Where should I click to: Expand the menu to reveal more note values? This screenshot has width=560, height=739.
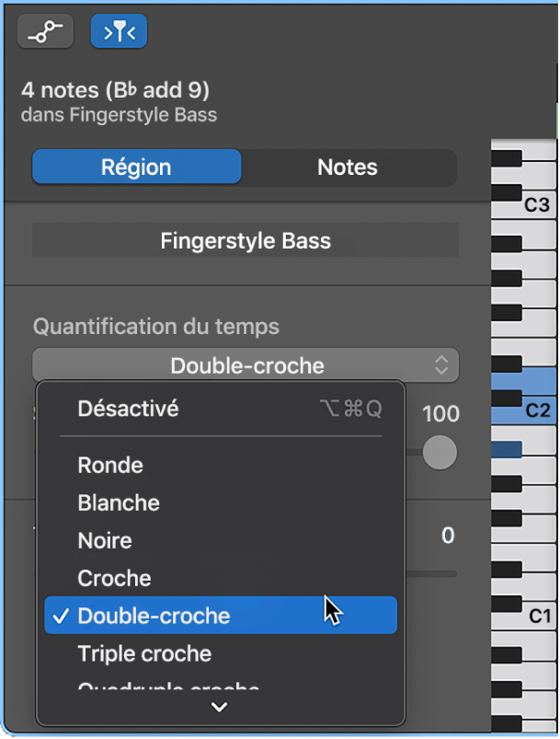(x=219, y=706)
